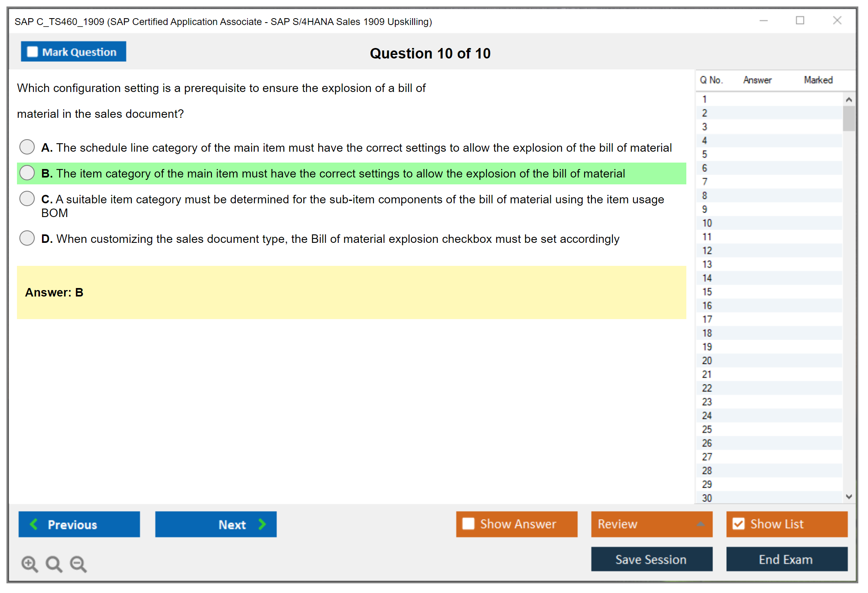Screen dimensions: 868x593
Task: Toggle the Show Answer checkbox
Action: pos(468,524)
